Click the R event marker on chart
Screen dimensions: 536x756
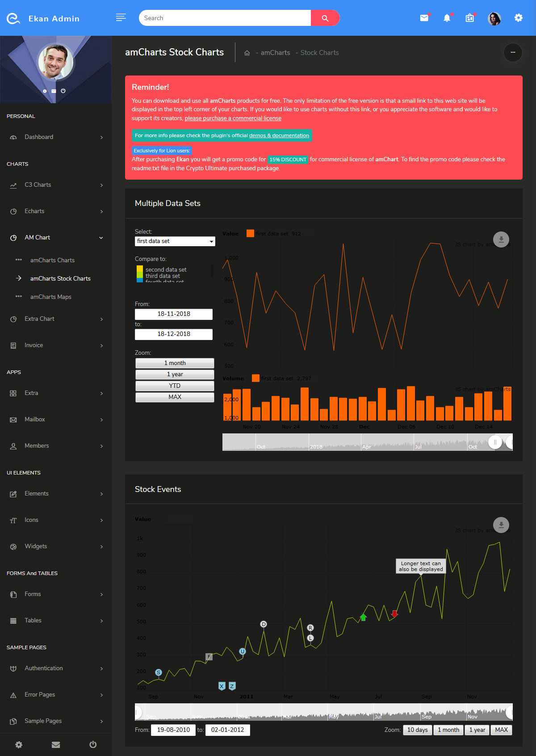click(310, 628)
